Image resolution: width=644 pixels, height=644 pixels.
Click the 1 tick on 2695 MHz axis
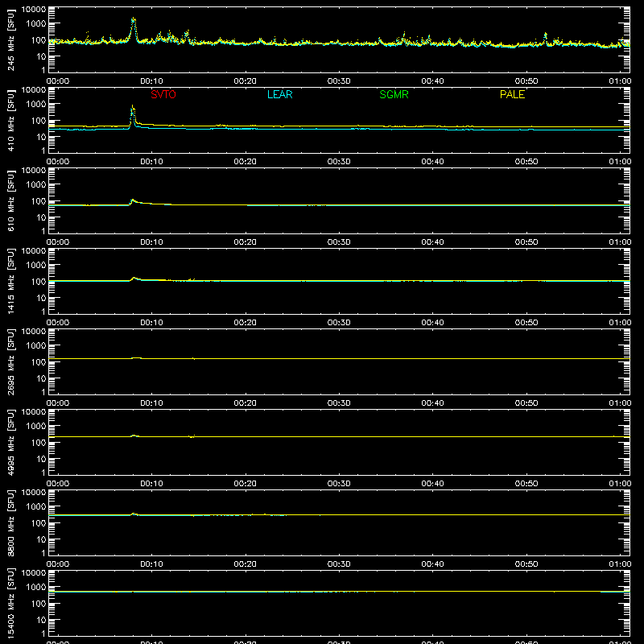(x=43, y=392)
